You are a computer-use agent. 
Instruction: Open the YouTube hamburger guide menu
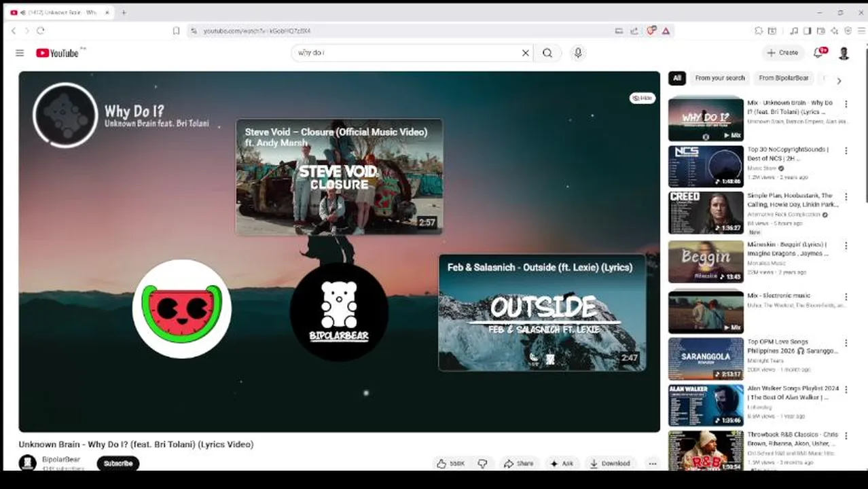coord(20,53)
